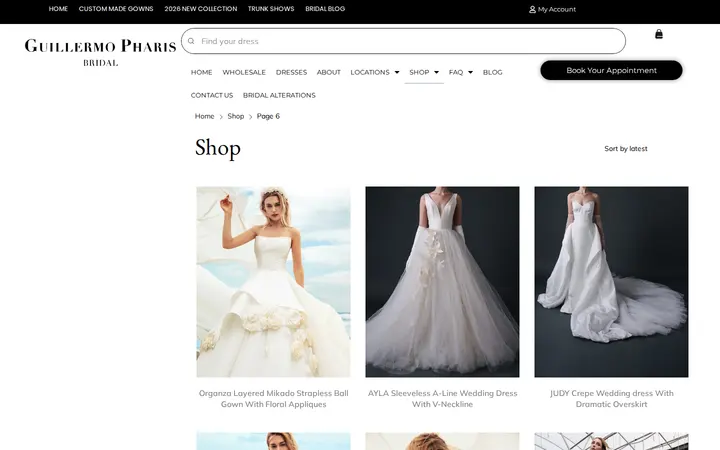
Task: Click Shop in the breadcrumb
Action: point(236,116)
